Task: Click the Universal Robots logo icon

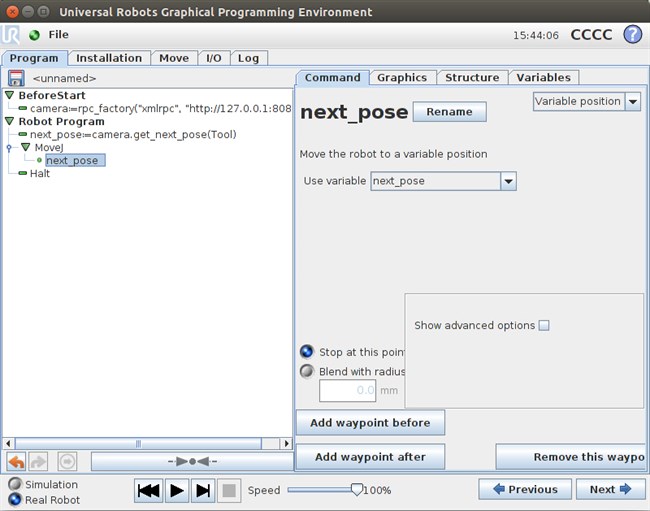Action: pos(10,35)
